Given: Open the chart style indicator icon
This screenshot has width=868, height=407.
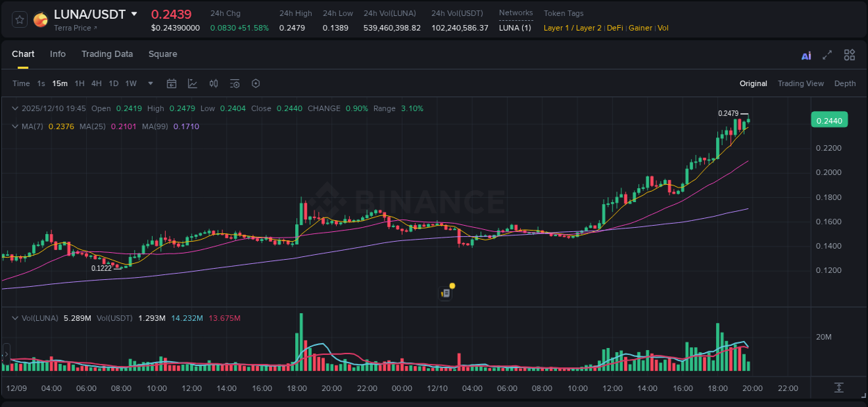Looking at the screenshot, I should [x=192, y=83].
